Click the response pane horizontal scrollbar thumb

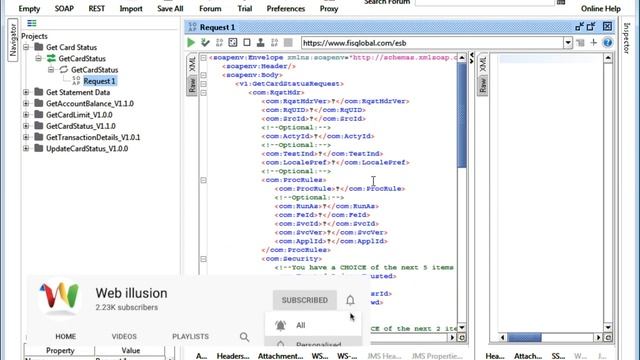524,338
